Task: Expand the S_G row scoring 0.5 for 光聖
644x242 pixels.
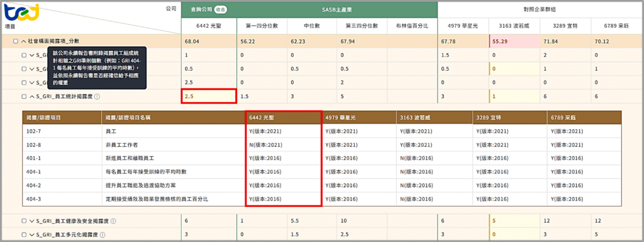Action: (31, 69)
